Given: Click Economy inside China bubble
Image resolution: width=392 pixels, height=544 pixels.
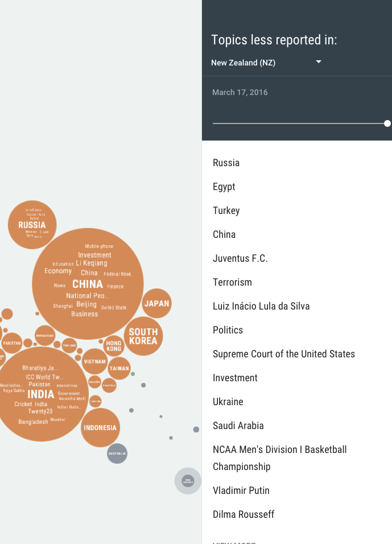Looking at the screenshot, I should (58, 271).
